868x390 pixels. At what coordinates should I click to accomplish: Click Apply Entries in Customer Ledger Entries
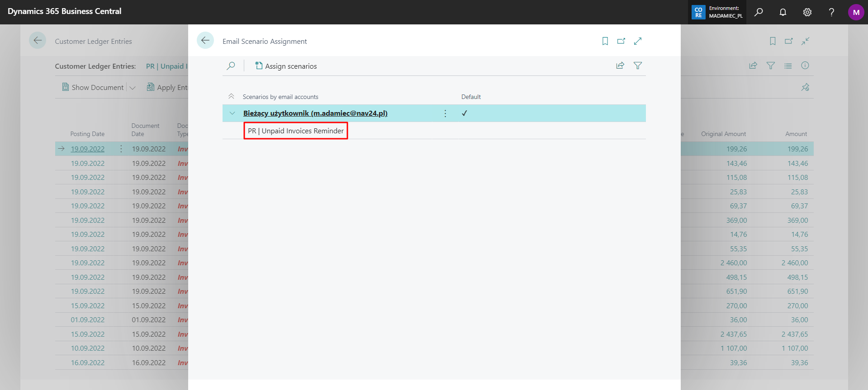[167, 87]
